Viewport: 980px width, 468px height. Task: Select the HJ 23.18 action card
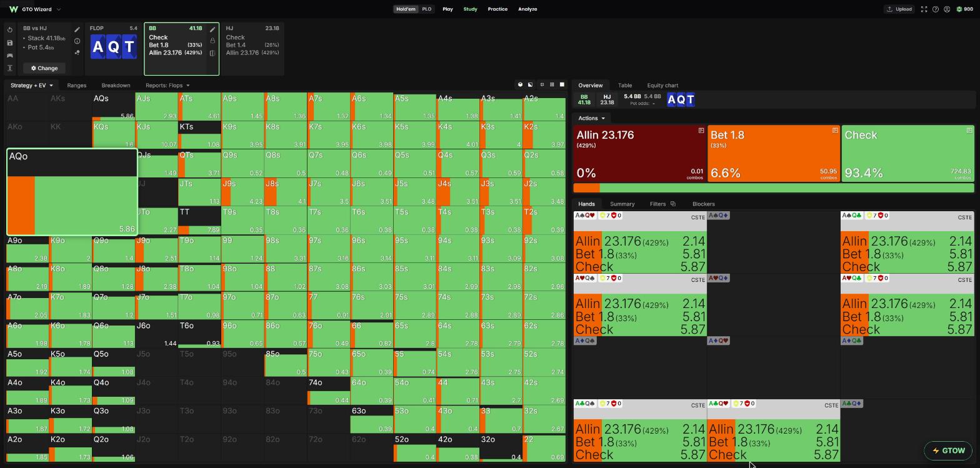coord(252,49)
